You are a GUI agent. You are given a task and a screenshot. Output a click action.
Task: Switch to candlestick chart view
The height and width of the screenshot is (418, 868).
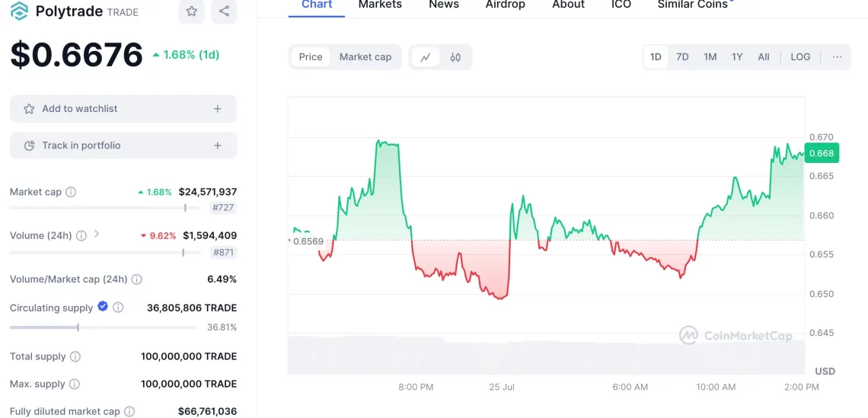[455, 57]
